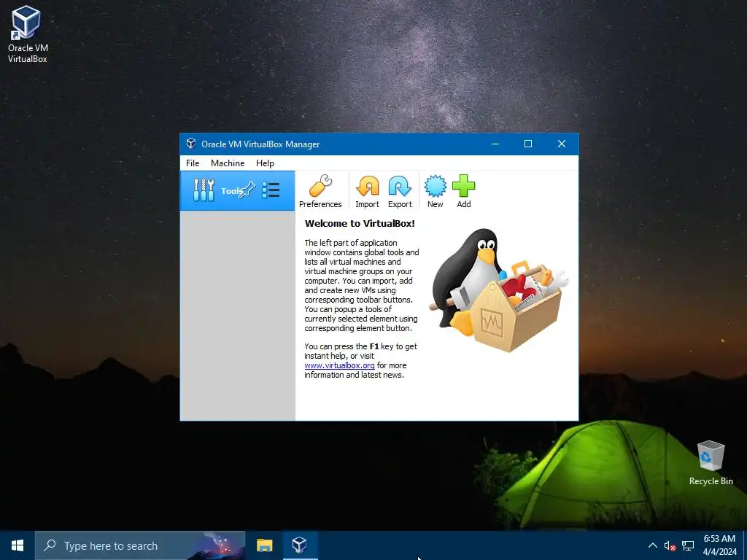Close the VirtualBox Manager window
Image resolution: width=747 pixels, height=560 pixels.
click(x=562, y=144)
